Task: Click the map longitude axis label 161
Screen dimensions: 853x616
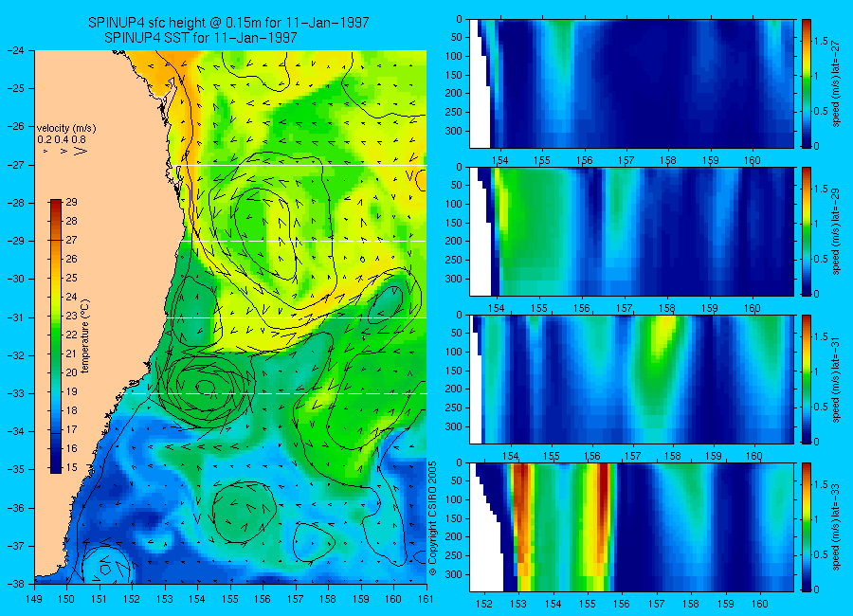Action: point(426,599)
